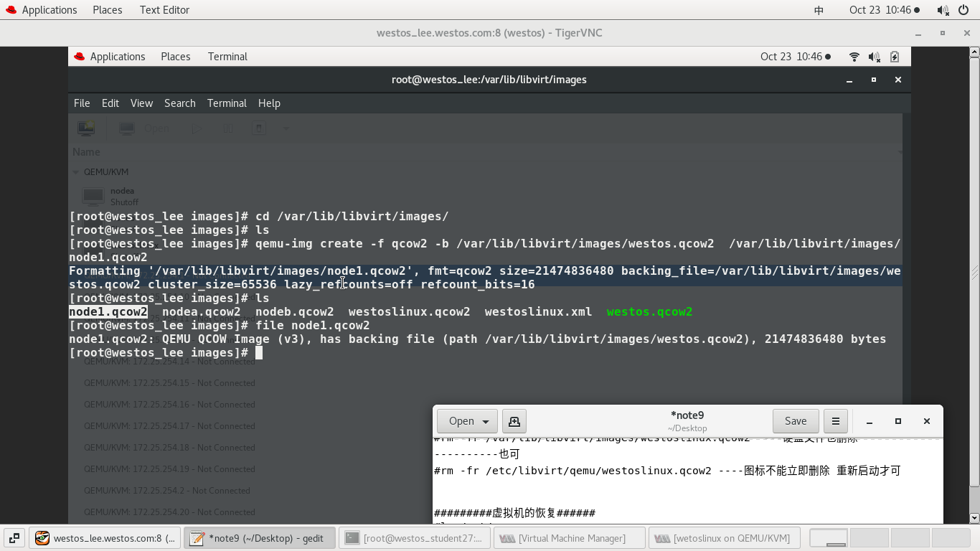The width and height of the screenshot is (980, 551).
Task: Open the Terminal app menu in the VNC panel
Action: tap(227, 57)
